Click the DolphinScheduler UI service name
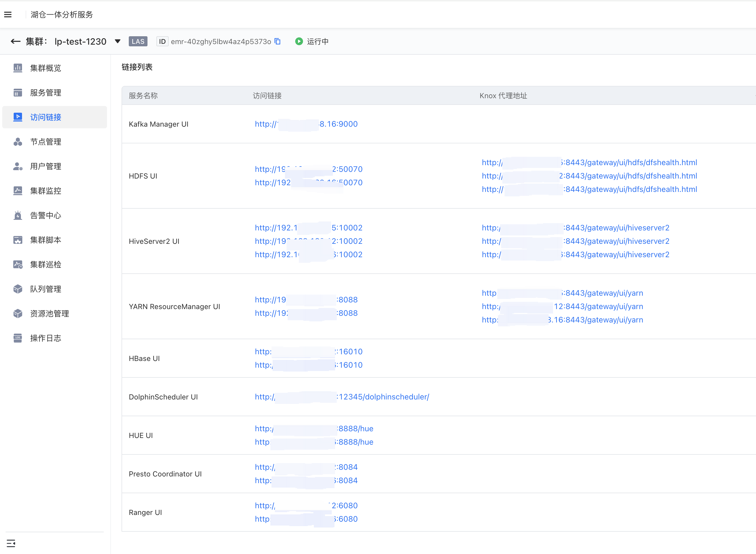The width and height of the screenshot is (756, 554). coord(163,397)
